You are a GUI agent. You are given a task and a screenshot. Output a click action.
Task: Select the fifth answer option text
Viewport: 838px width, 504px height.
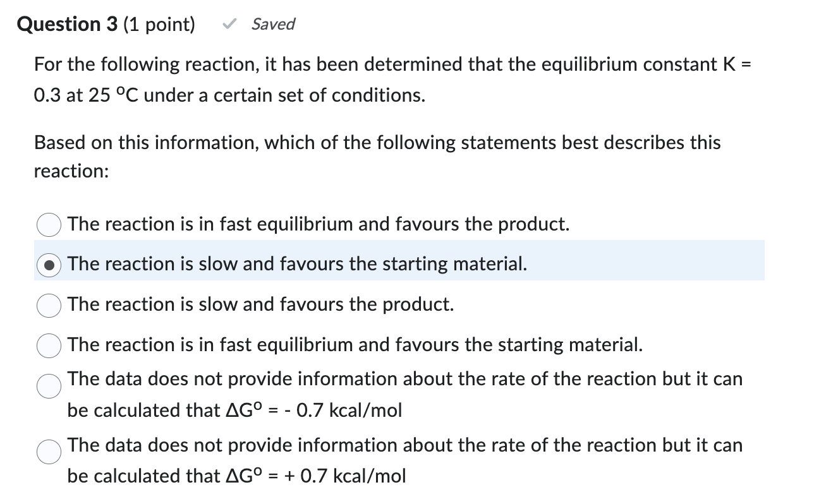(x=404, y=394)
